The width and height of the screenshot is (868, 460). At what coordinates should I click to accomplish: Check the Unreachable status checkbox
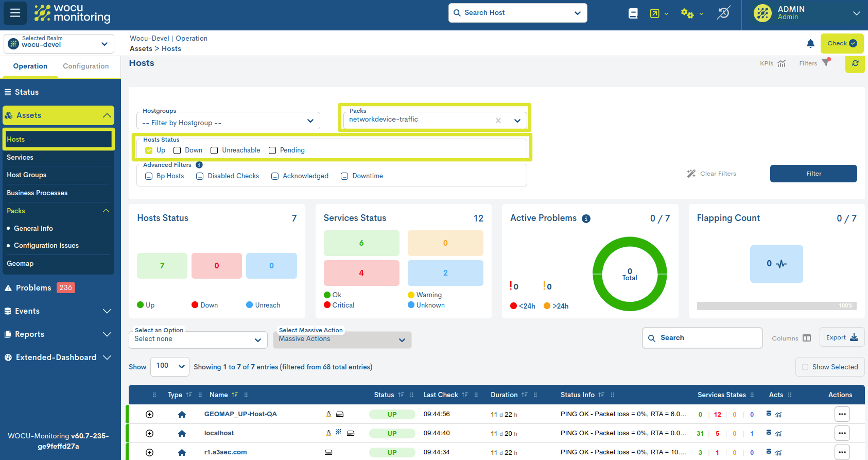[214, 150]
